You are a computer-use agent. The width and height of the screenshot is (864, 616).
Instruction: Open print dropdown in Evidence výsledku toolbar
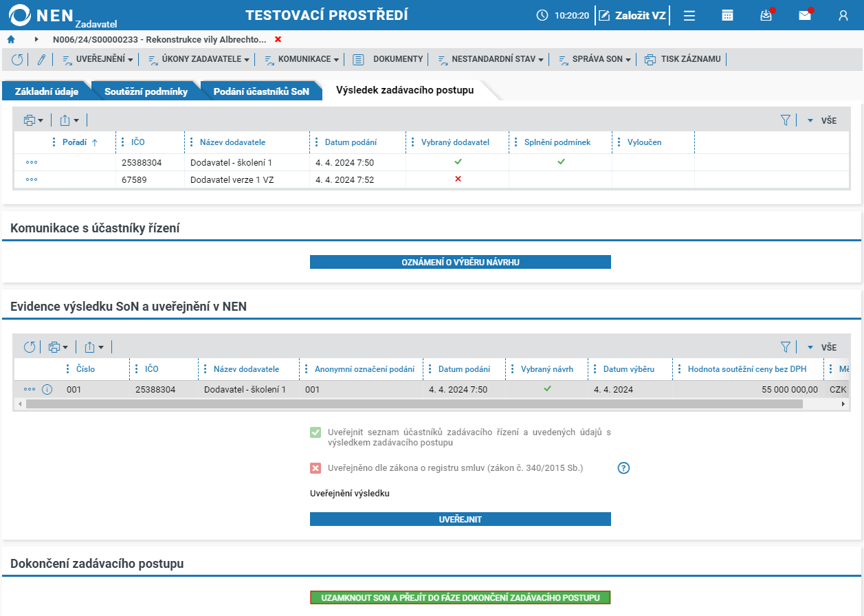click(58, 347)
